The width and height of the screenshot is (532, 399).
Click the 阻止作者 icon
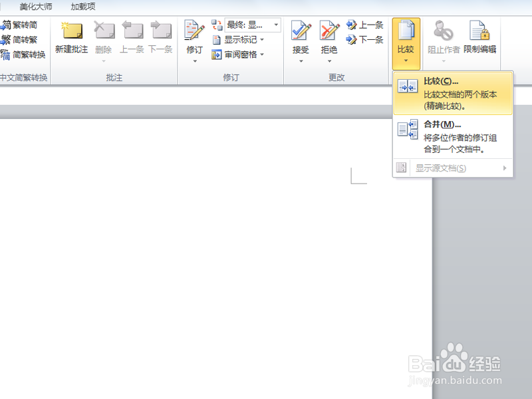[x=444, y=31]
